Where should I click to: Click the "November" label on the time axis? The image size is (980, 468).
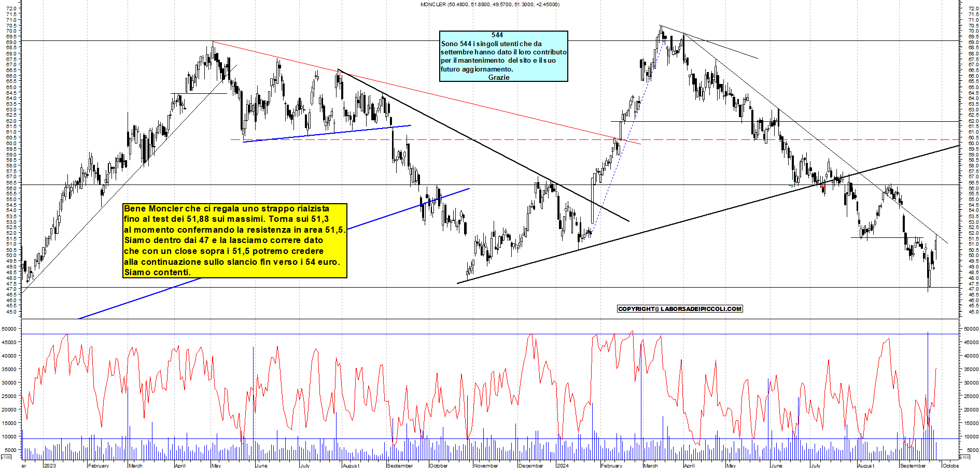[486, 465]
